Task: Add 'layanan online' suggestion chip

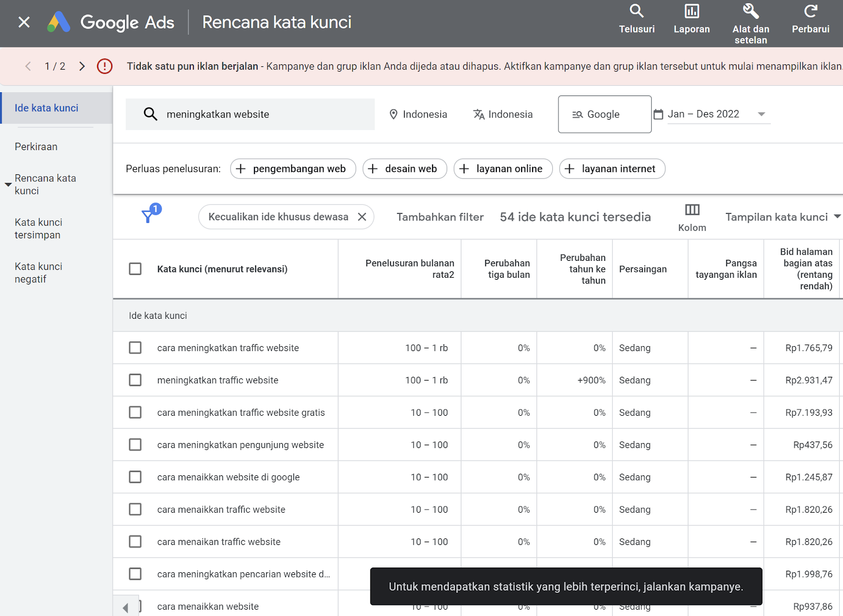Action: tap(503, 169)
